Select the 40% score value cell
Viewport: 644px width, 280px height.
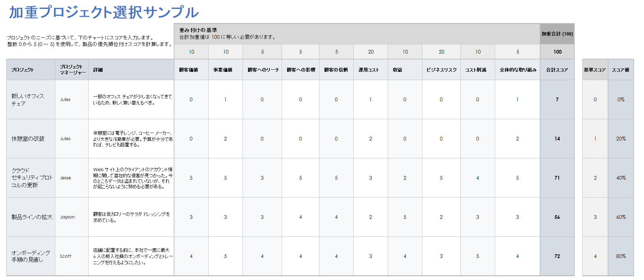point(621,178)
